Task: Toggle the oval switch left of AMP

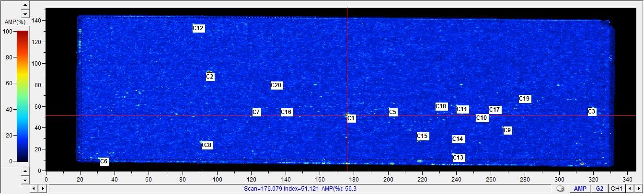Action: [x=561, y=189]
